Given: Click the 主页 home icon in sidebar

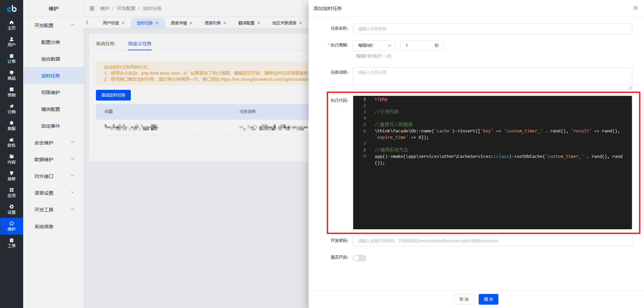Looking at the screenshot, I should click(11, 25).
